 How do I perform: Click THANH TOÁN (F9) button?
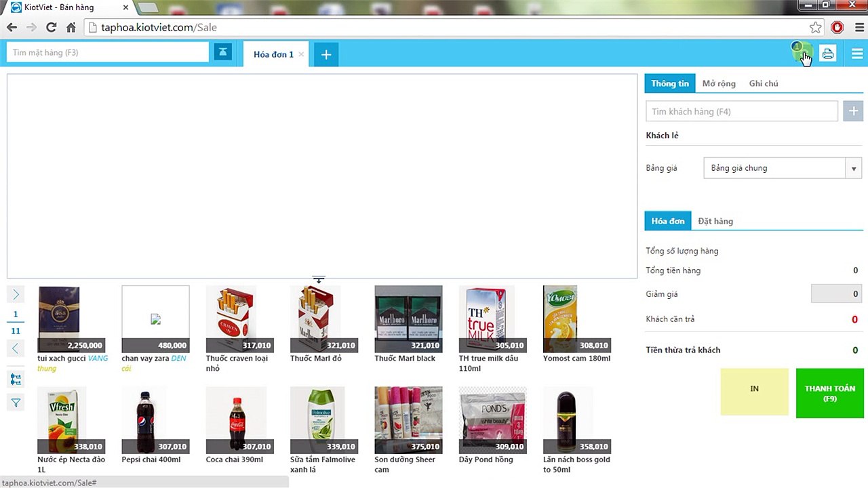point(830,393)
